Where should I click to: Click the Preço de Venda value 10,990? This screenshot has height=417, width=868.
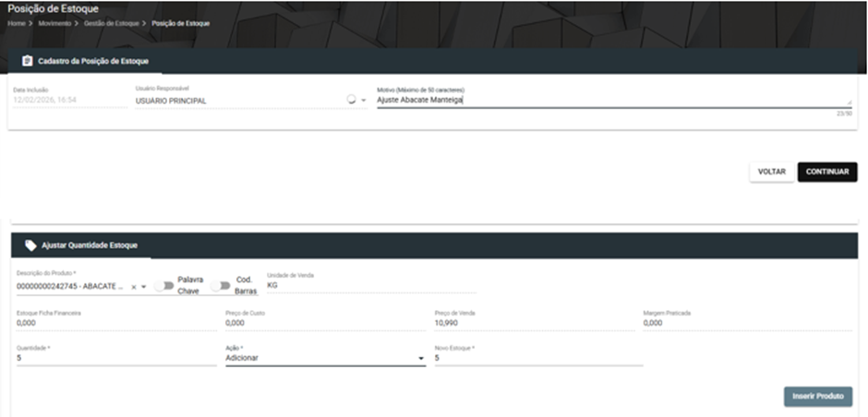(446, 322)
